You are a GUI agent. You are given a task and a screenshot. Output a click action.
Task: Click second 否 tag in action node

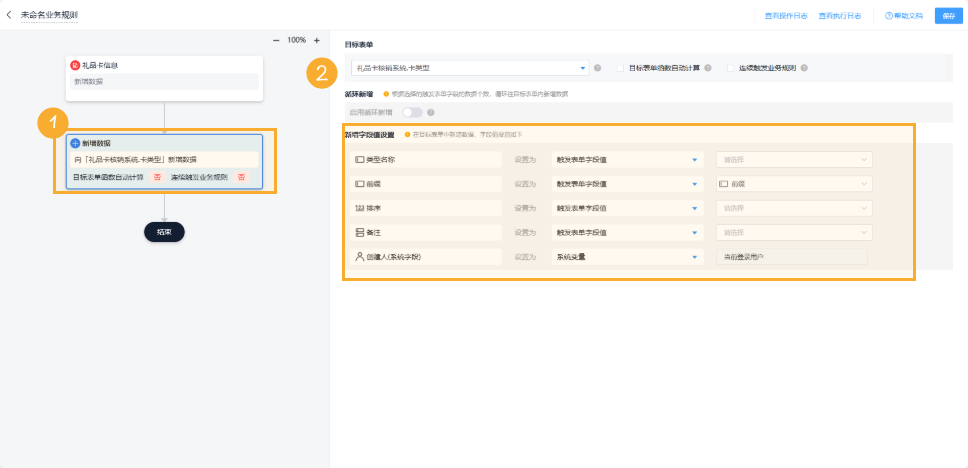[241, 177]
